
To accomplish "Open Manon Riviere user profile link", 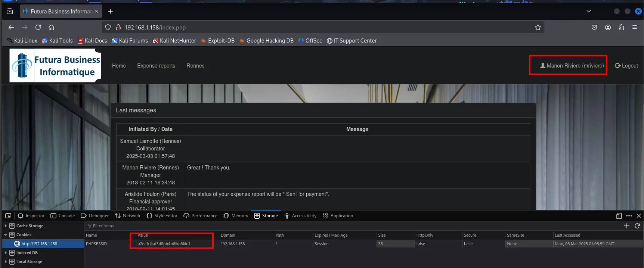I will click(x=572, y=66).
